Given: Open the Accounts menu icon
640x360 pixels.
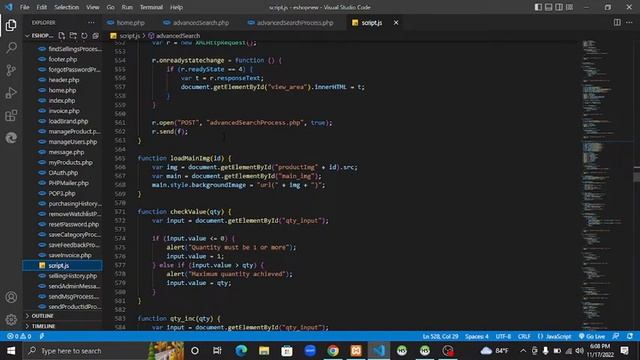Looking at the screenshot, I should [11, 297].
